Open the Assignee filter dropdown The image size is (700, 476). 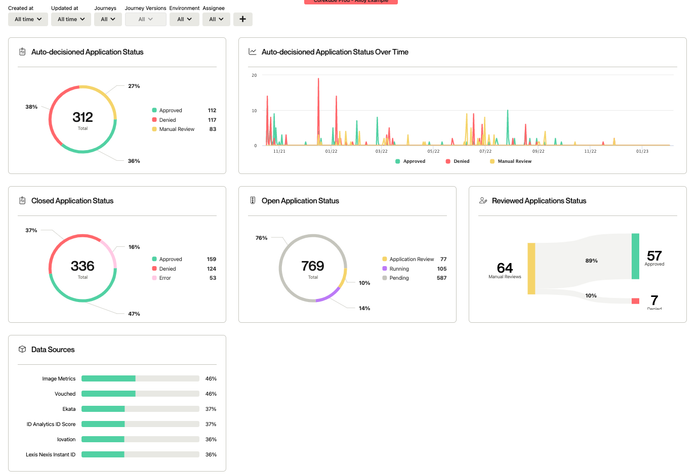tap(215, 19)
